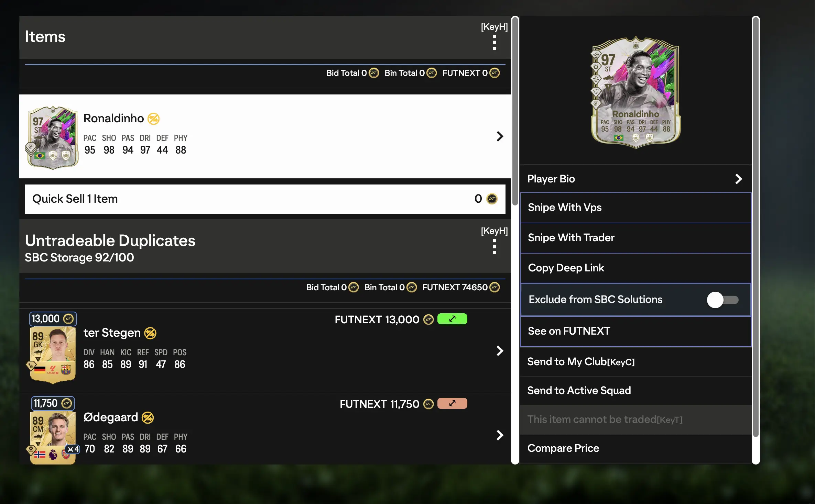Image resolution: width=815 pixels, height=504 pixels.
Task: Click the untradeable icon beside ter Stegen
Action: click(x=150, y=333)
